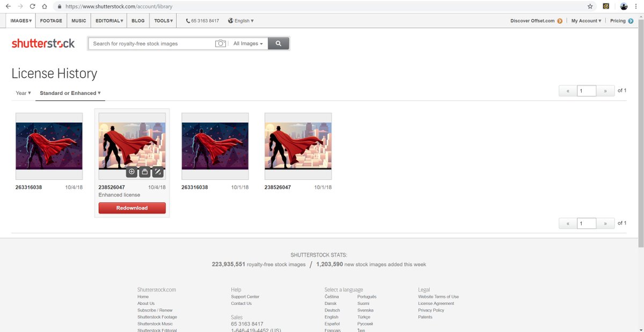644x332 pixels.
Task: Open the MUSIC menu item
Action: pos(78,21)
